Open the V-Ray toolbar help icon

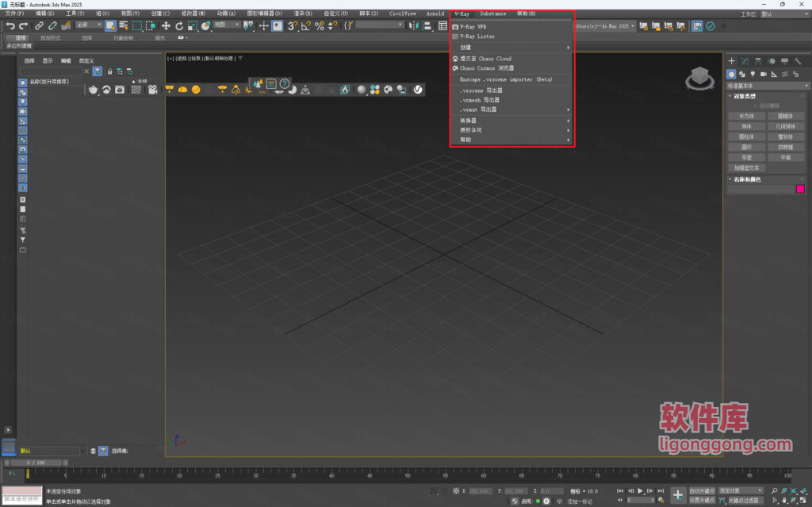coord(285,83)
